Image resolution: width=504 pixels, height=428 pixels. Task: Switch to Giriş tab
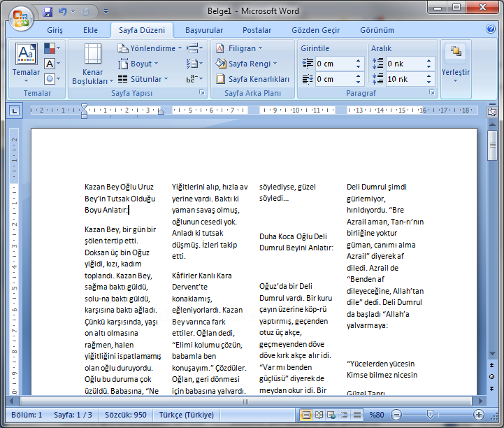55,30
